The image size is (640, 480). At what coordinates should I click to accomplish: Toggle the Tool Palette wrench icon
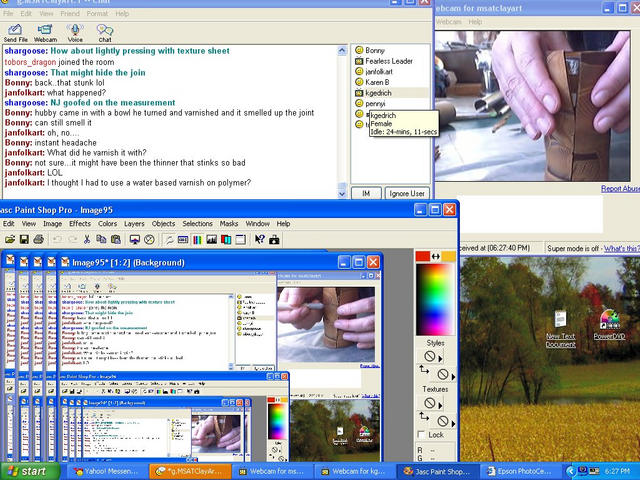[169, 240]
